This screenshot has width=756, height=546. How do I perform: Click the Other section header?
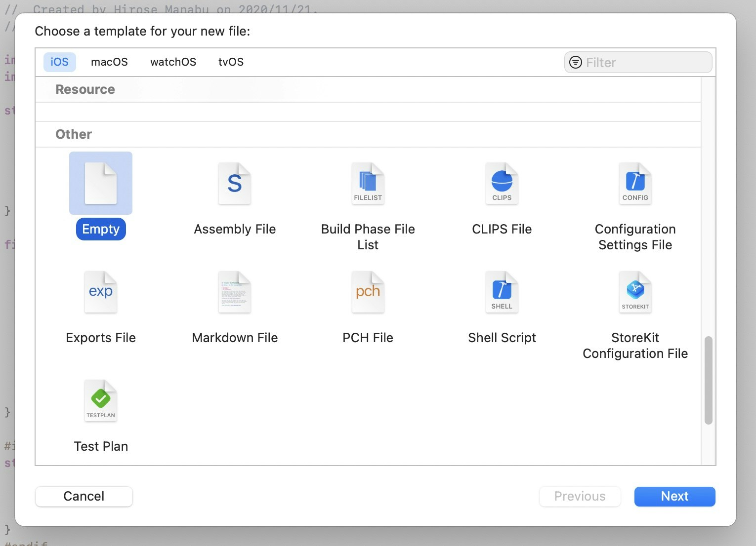[74, 134]
